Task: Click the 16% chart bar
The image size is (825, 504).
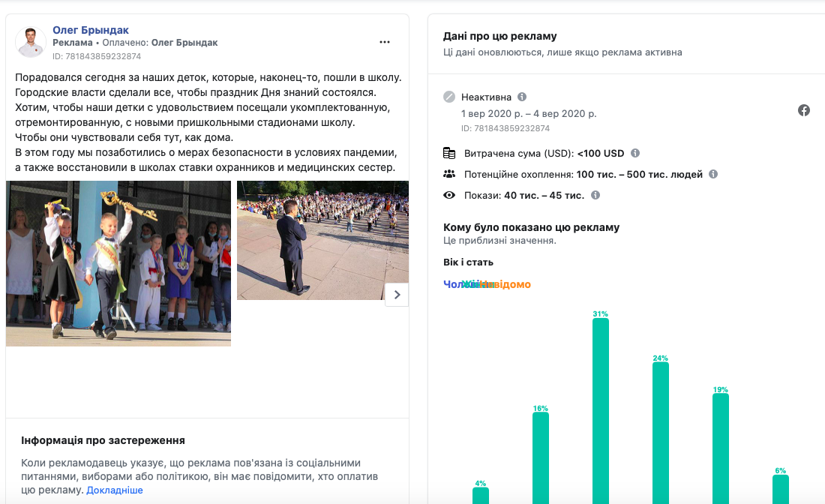Action: point(541,457)
